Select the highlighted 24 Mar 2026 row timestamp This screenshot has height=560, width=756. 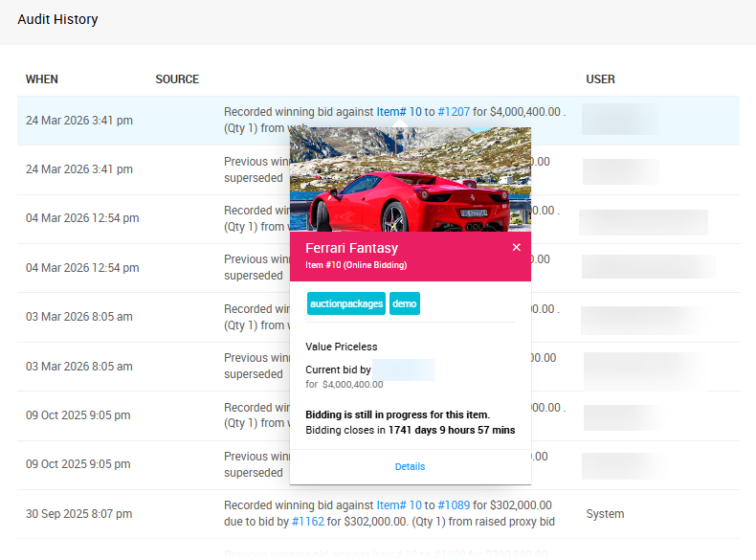(x=79, y=121)
